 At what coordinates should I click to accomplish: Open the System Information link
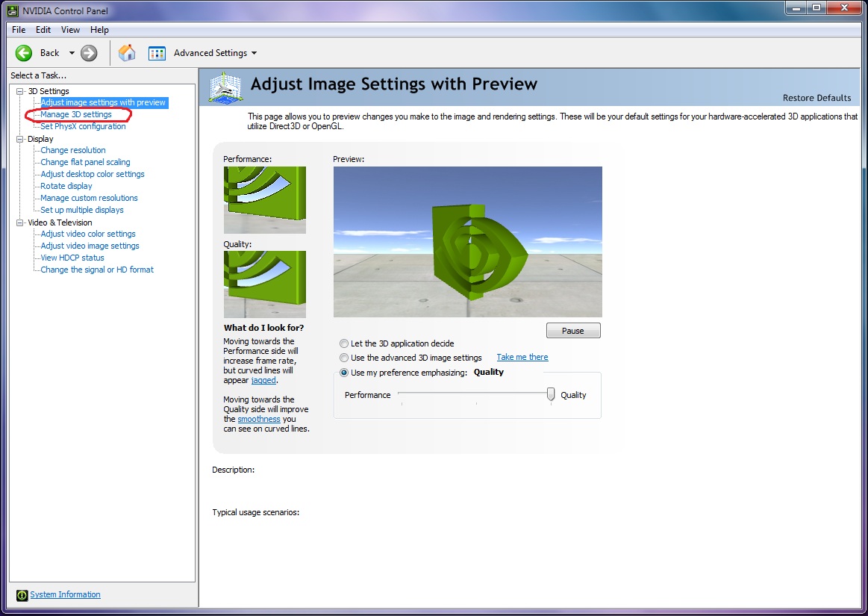[66, 594]
